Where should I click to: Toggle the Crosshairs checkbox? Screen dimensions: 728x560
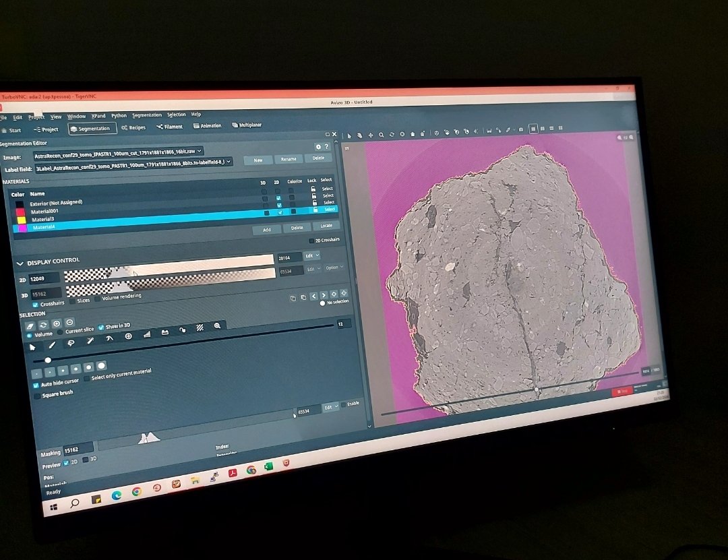click(35, 305)
